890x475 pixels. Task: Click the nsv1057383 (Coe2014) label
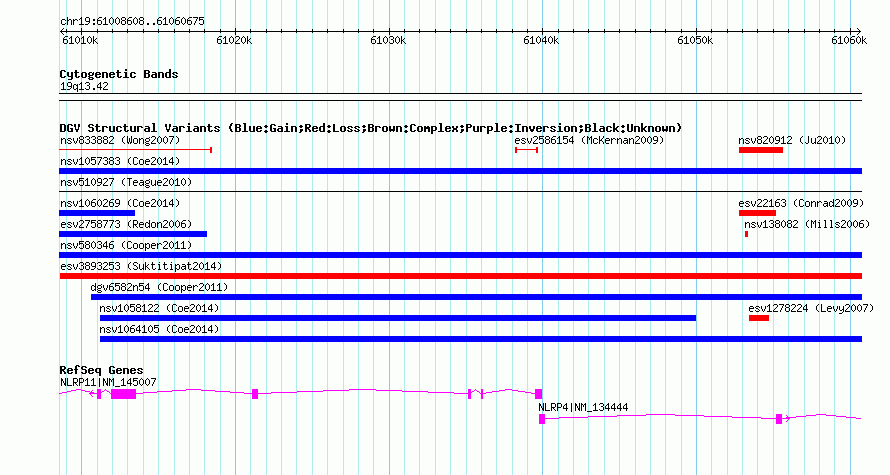[x=120, y=161]
